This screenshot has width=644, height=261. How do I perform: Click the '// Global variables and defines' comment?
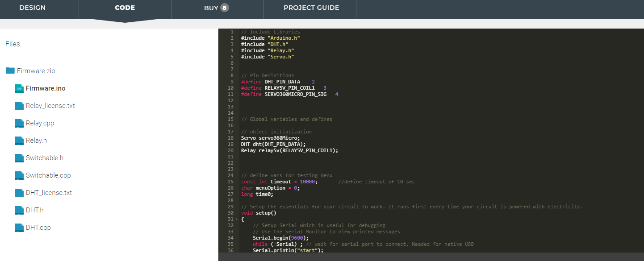pyautogui.click(x=287, y=119)
